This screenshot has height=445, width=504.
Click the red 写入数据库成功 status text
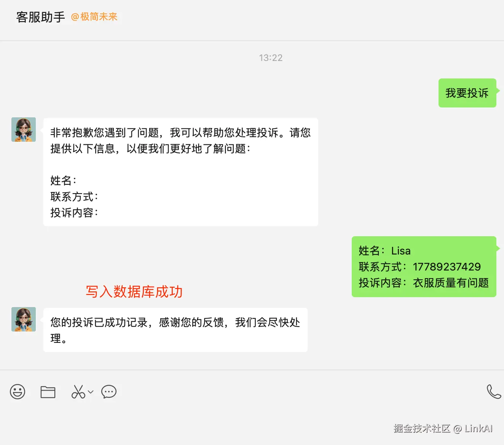(134, 292)
